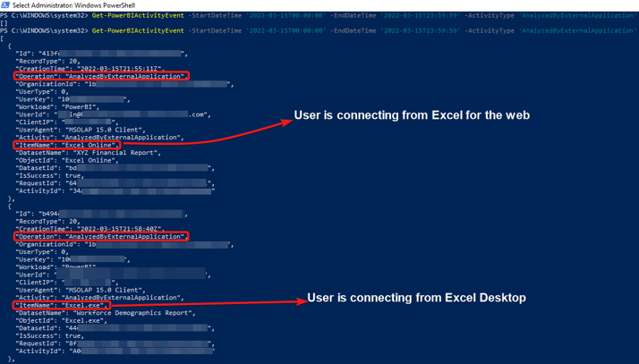Click the ObjectId 'Excel.exe' line
The height and width of the screenshot is (364, 639).
coord(61,321)
